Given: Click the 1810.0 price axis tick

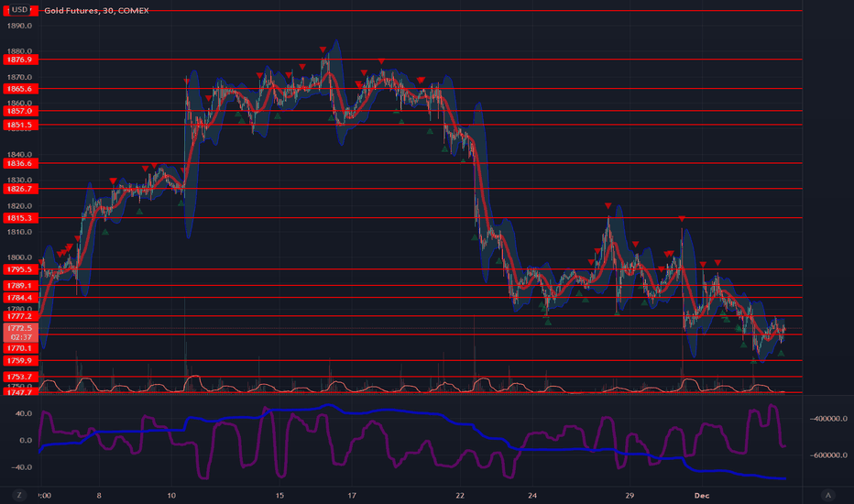Looking at the screenshot, I should click(x=19, y=232).
